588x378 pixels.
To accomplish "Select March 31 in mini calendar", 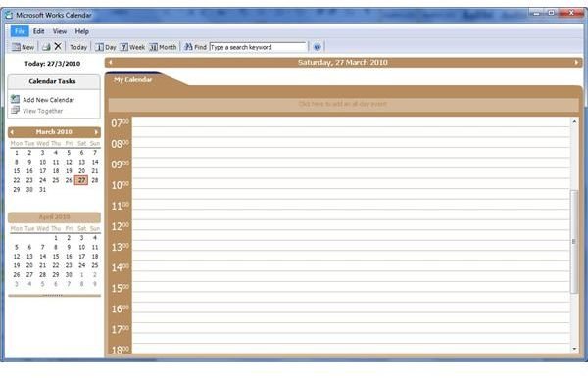I will click(43, 190).
